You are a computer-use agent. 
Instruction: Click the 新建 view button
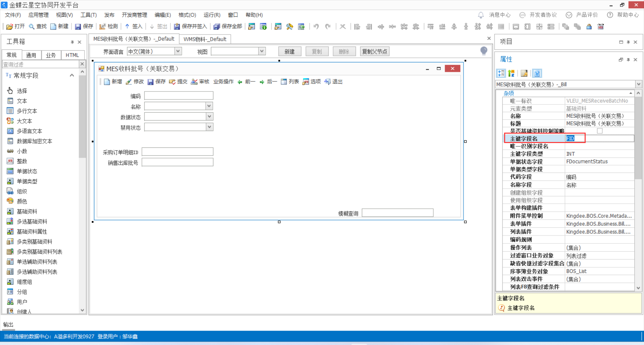coord(289,52)
